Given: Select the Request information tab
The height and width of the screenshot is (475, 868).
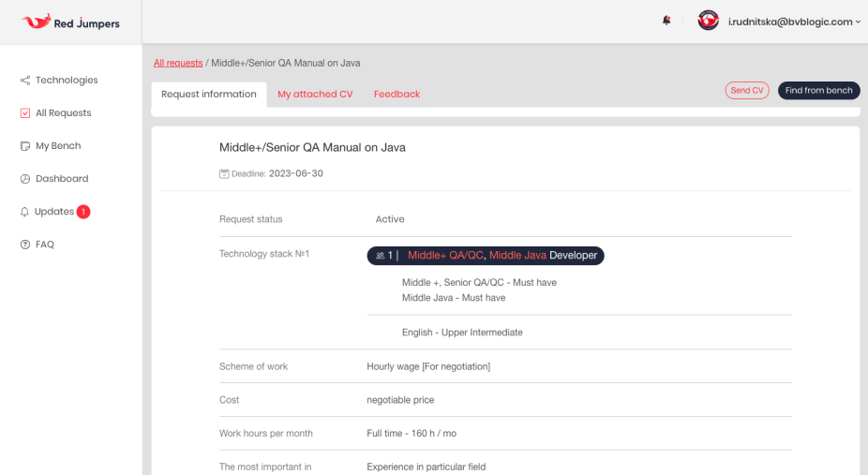Looking at the screenshot, I should tap(209, 95).
